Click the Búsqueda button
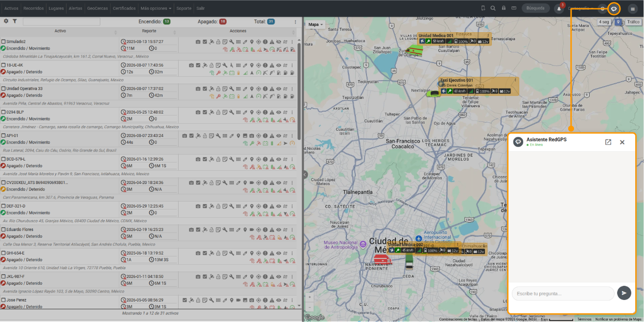 coord(535,8)
